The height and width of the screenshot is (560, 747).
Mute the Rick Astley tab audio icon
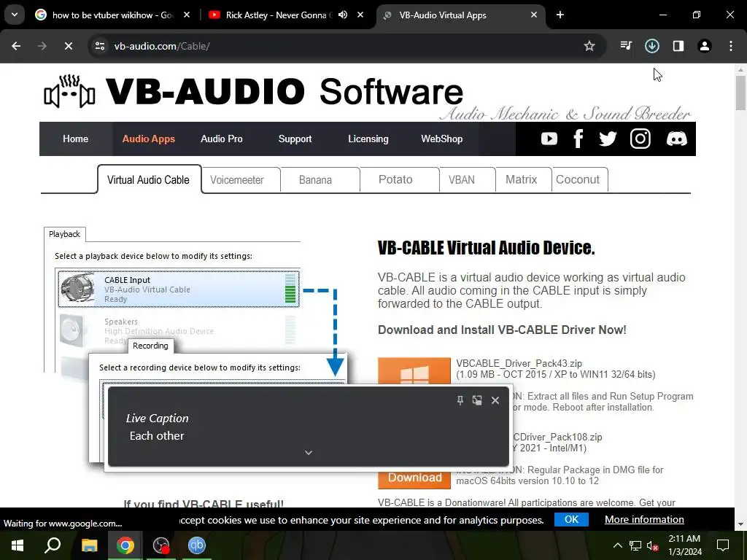343,15
